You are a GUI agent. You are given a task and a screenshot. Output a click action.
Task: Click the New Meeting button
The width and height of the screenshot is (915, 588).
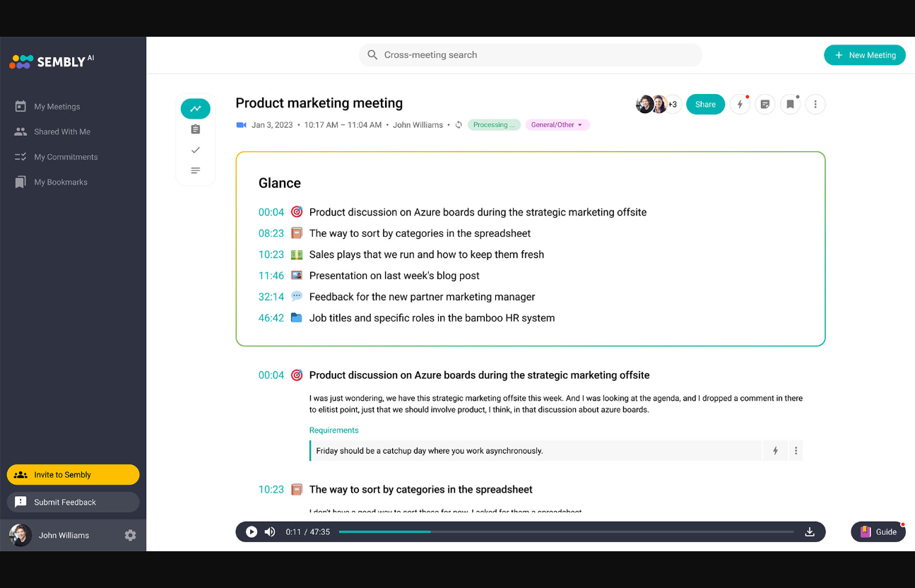[x=864, y=55]
